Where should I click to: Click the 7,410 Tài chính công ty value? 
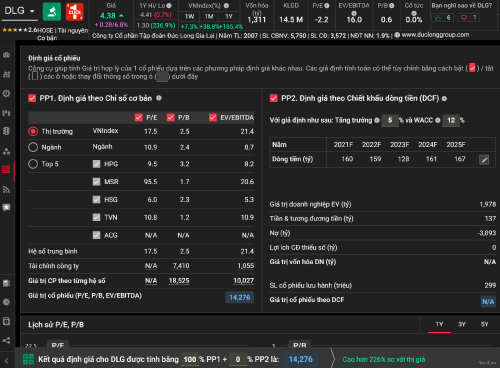tap(181, 266)
